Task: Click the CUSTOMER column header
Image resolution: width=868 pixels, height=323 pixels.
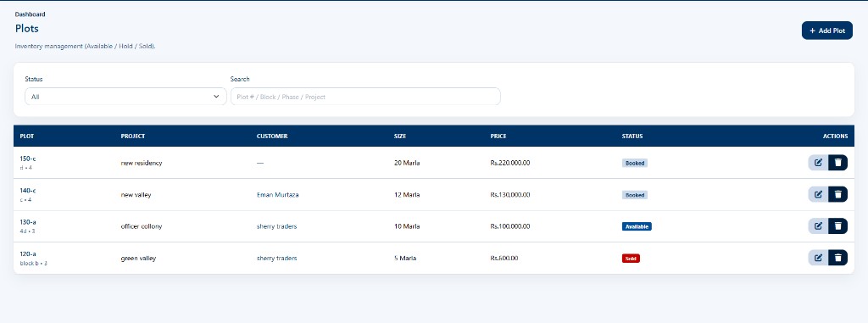Action: click(x=272, y=136)
